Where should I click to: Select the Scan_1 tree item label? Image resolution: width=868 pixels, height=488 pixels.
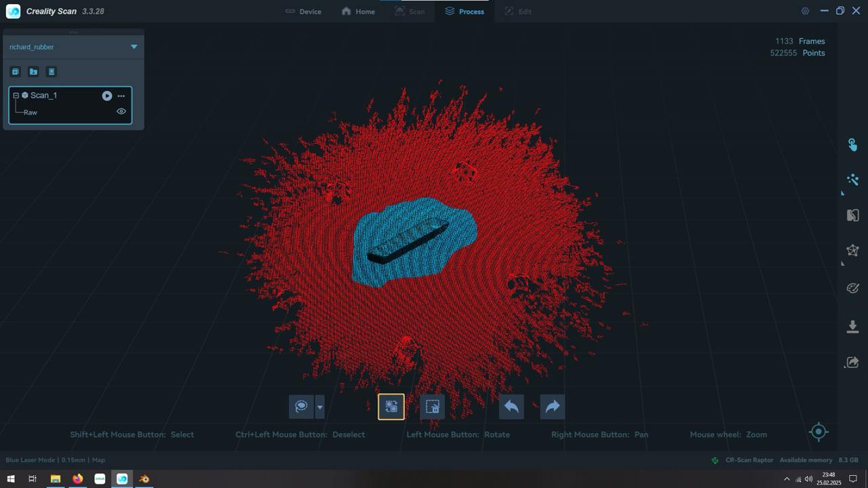click(43, 96)
